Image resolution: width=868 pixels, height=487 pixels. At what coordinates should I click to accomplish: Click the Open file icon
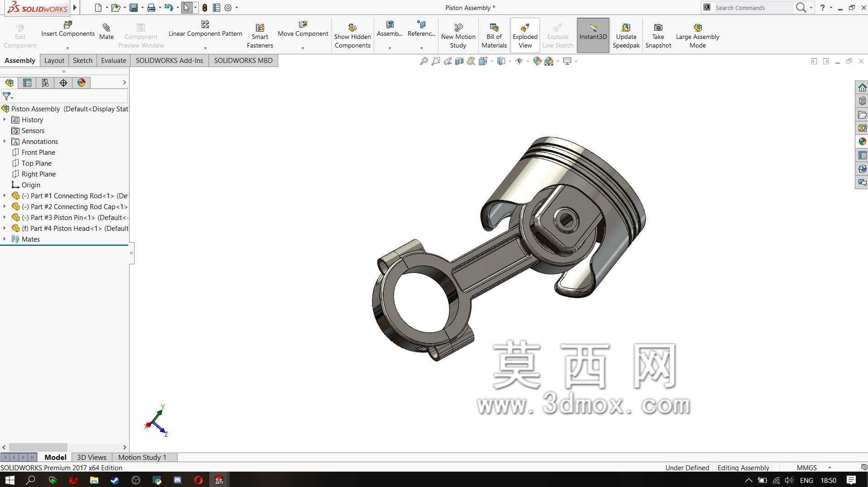coord(116,8)
